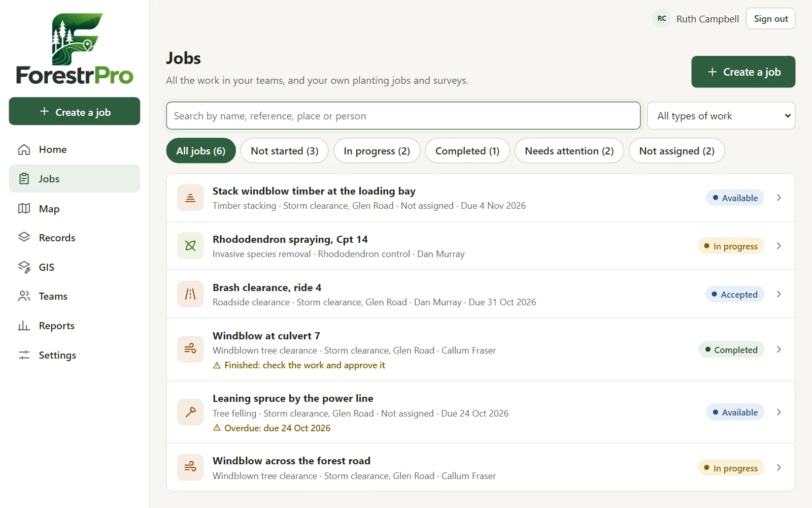The height and width of the screenshot is (508, 812).
Task: Click the axe icon for Leaning spruce job
Action: [x=190, y=412]
